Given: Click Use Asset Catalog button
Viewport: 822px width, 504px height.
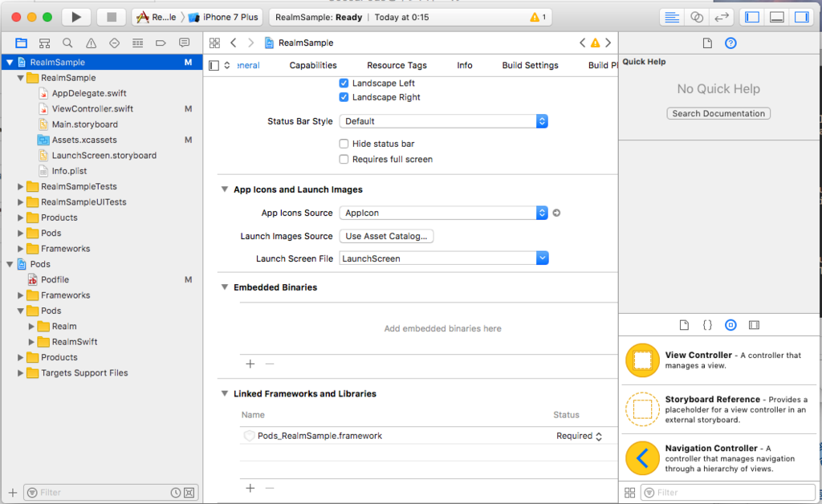Looking at the screenshot, I should (x=386, y=236).
